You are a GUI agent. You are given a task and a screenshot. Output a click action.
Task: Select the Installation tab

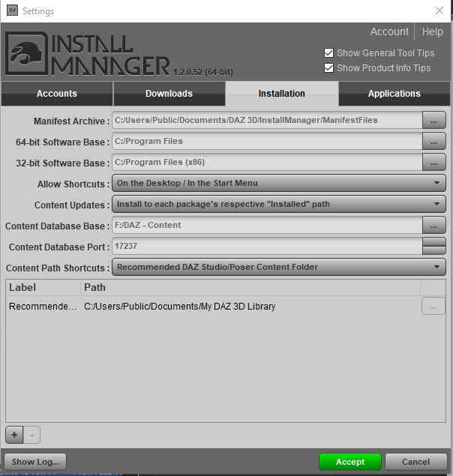(x=282, y=94)
